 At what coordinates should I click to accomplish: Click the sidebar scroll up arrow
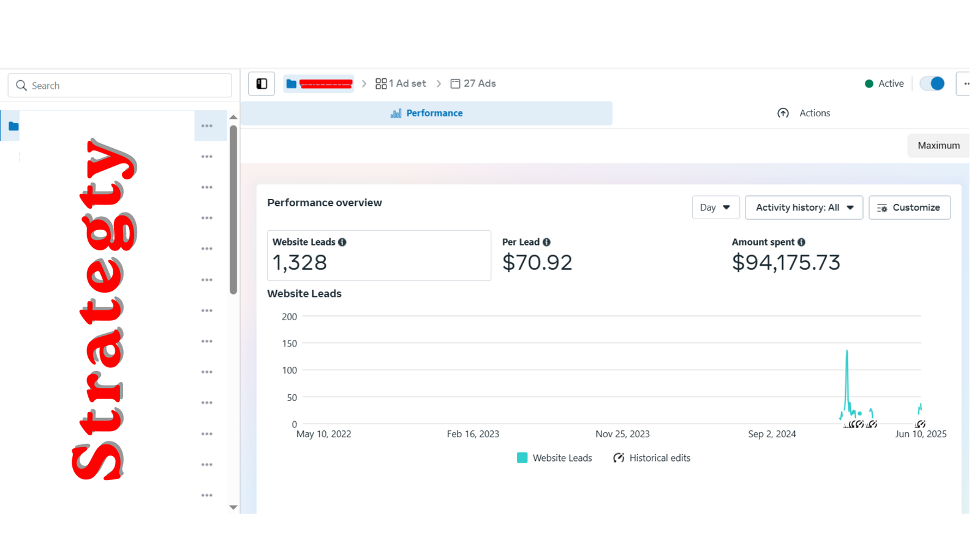pos(233,117)
